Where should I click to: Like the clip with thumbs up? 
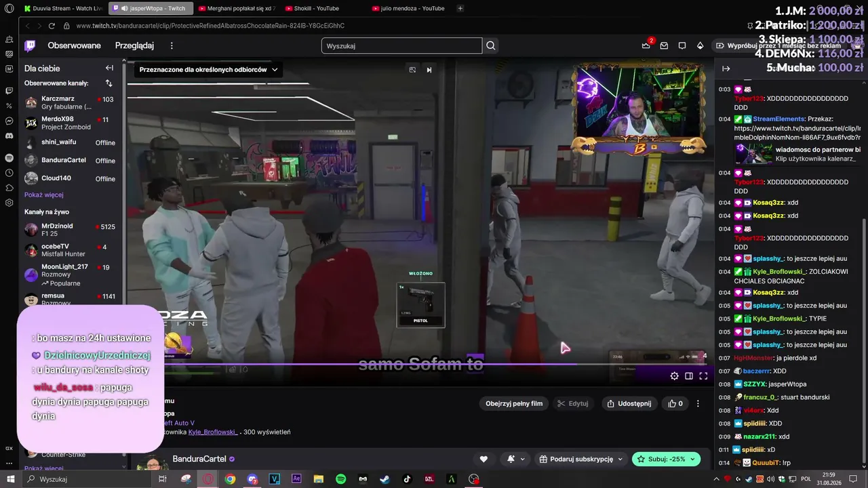point(675,403)
